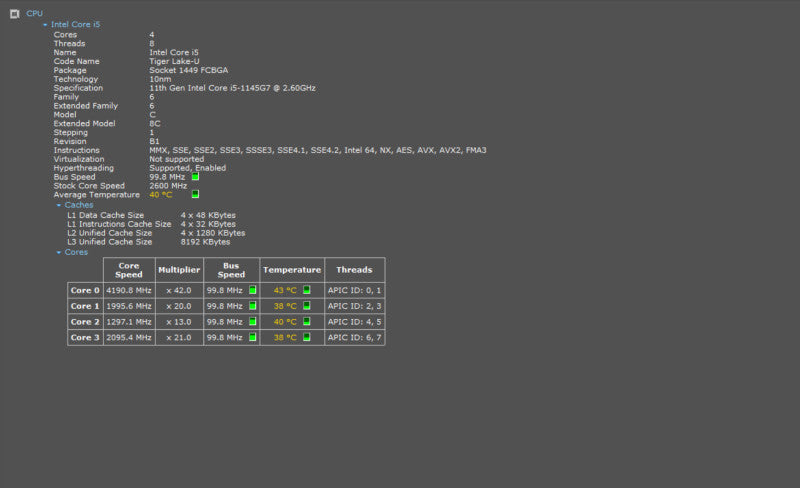The width and height of the screenshot is (800, 488).
Task: Collapse the Caches section
Action: pos(59,205)
